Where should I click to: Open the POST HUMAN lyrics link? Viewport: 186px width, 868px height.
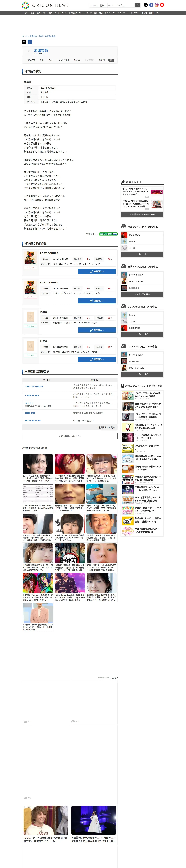[x=33, y=421]
